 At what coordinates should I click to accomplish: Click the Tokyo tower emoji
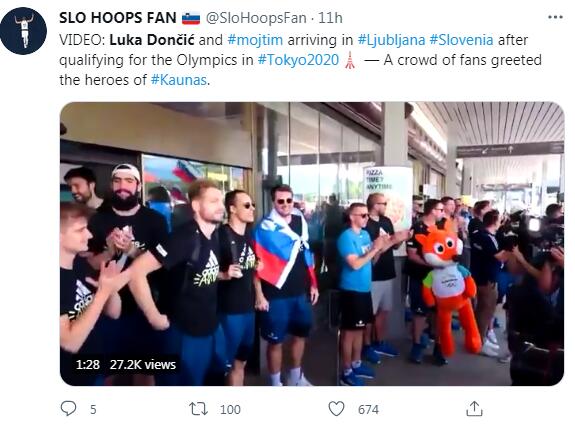point(350,60)
